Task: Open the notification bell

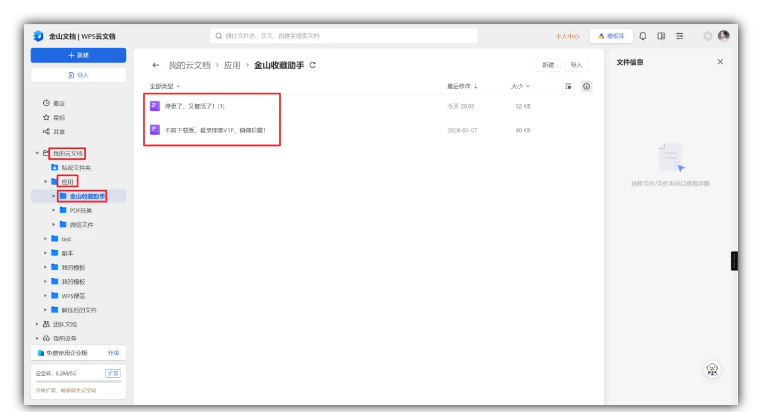Action: (x=643, y=36)
